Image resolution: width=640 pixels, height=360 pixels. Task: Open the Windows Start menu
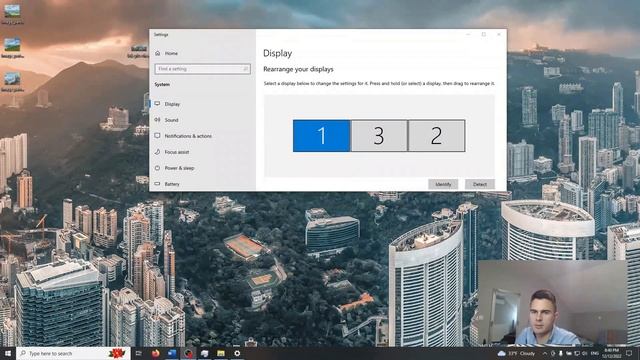8,353
